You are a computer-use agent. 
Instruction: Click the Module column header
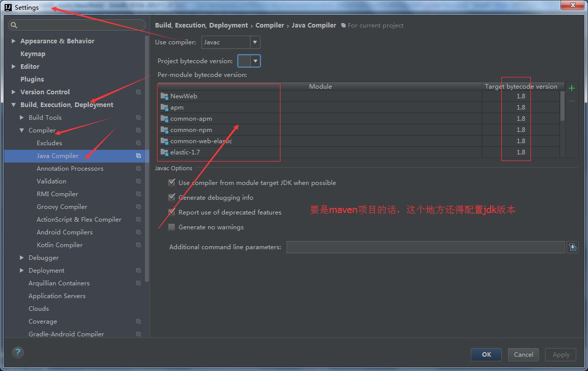pos(320,86)
